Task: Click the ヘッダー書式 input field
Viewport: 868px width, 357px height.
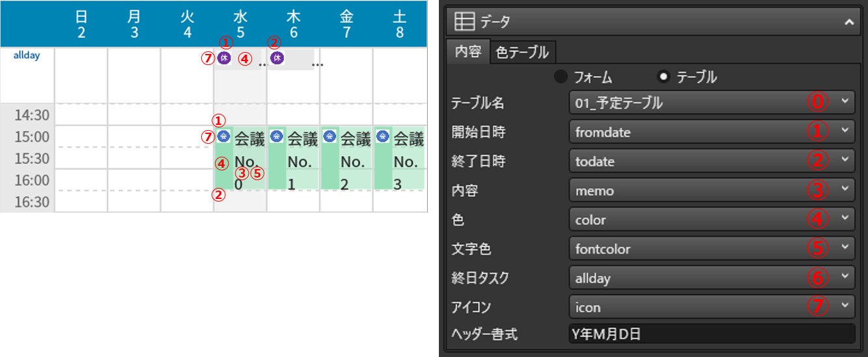Action: [711, 334]
